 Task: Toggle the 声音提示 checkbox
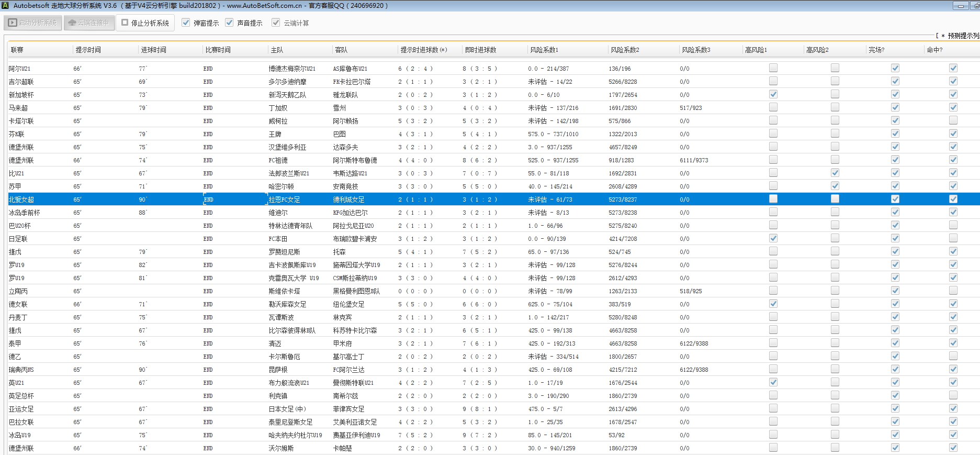point(229,23)
